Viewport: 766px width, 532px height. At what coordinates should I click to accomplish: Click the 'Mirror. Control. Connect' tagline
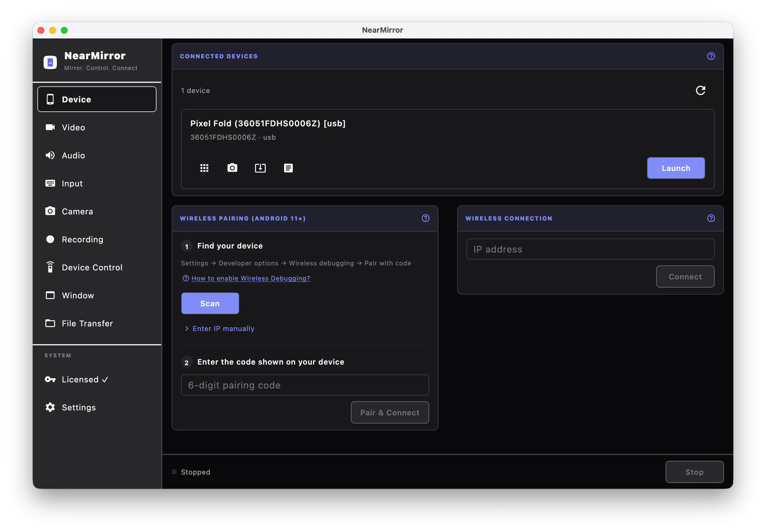[x=101, y=68]
